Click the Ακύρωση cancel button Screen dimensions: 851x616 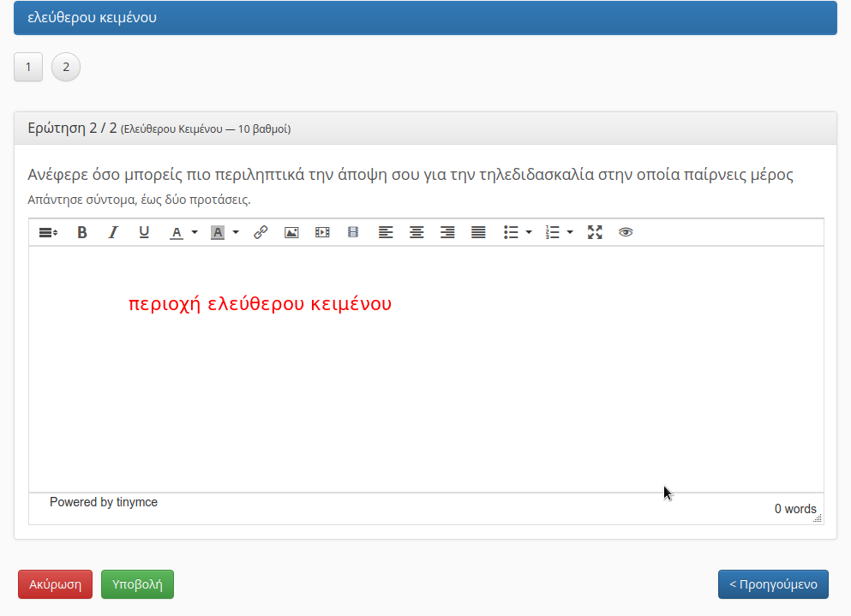tap(56, 584)
